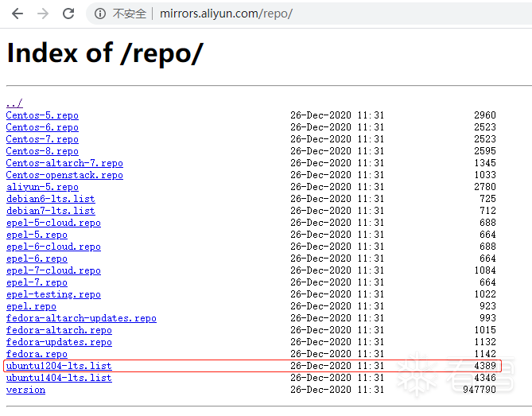The width and height of the screenshot is (532, 416).
Task: Open Centos-openstack.repo link
Action: 64,175
